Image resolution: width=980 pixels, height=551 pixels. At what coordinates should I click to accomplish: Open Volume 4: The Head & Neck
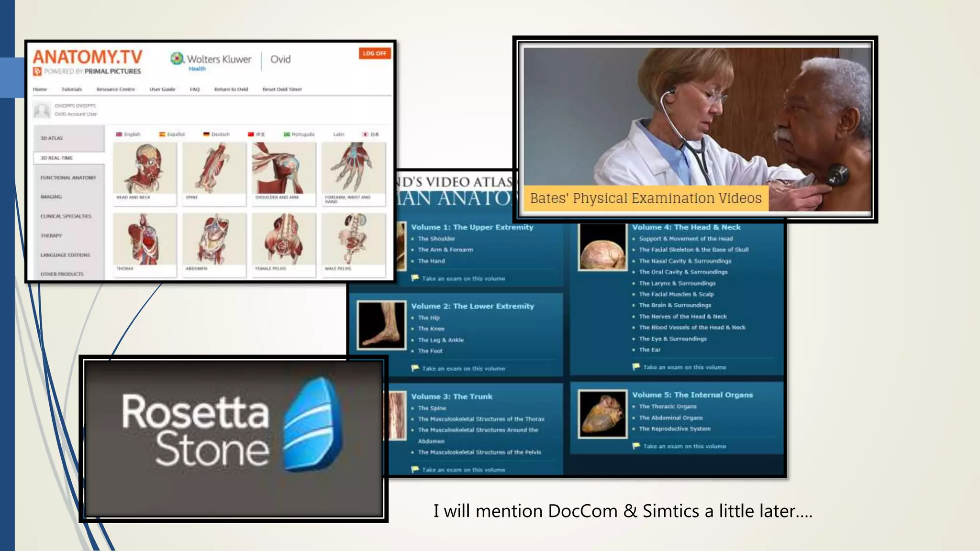[686, 227]
